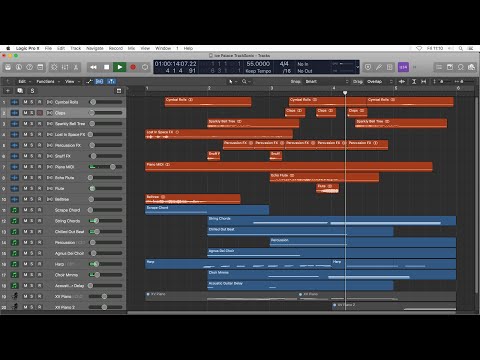The width and height of the screenshot is (480, 360).
Task: Open the Apple menu
Action: [x=8, y=48]
